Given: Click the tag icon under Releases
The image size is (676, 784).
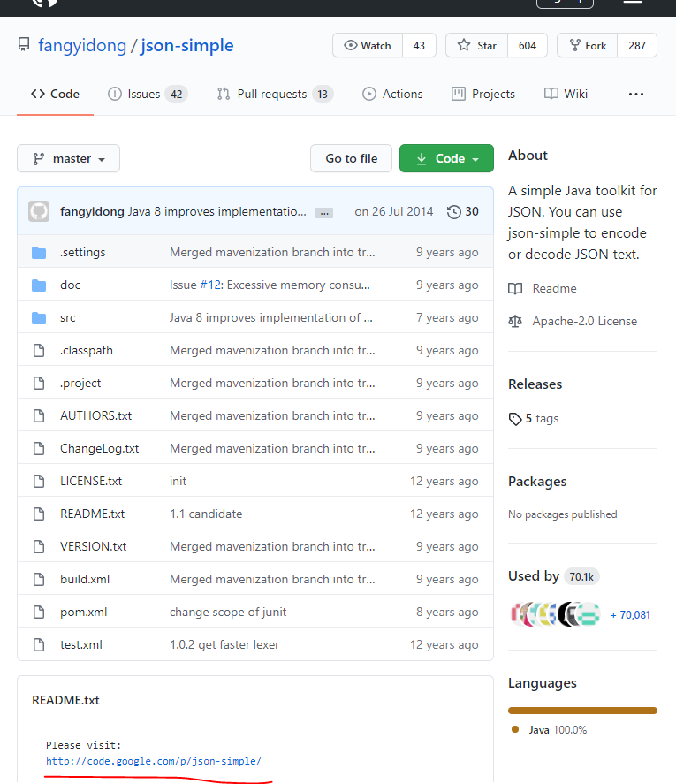Looking at the screenshot, I should 515,419.
